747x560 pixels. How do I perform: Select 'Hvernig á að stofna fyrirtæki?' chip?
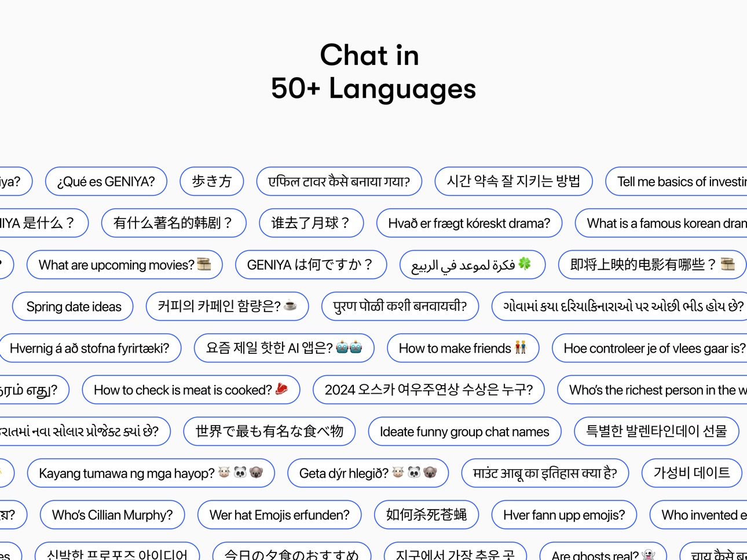pos(90,348)
